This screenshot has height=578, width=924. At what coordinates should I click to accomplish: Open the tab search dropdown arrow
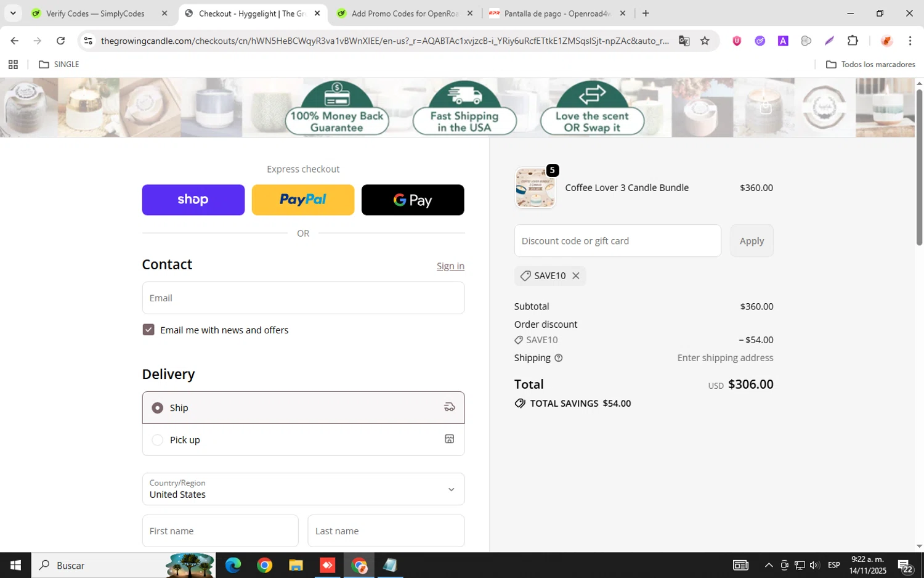pos(13,13)
